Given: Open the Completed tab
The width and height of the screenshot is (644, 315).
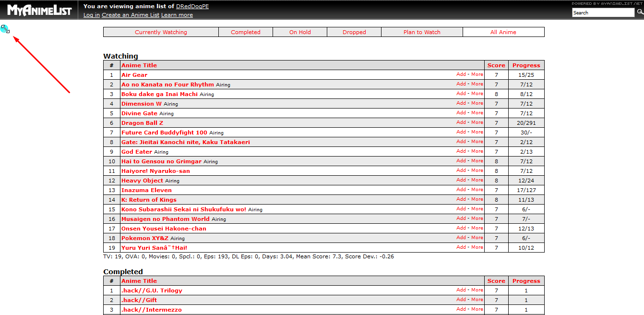Looking at the screenshot, I should pyautogui.click(x=245, y=32).
